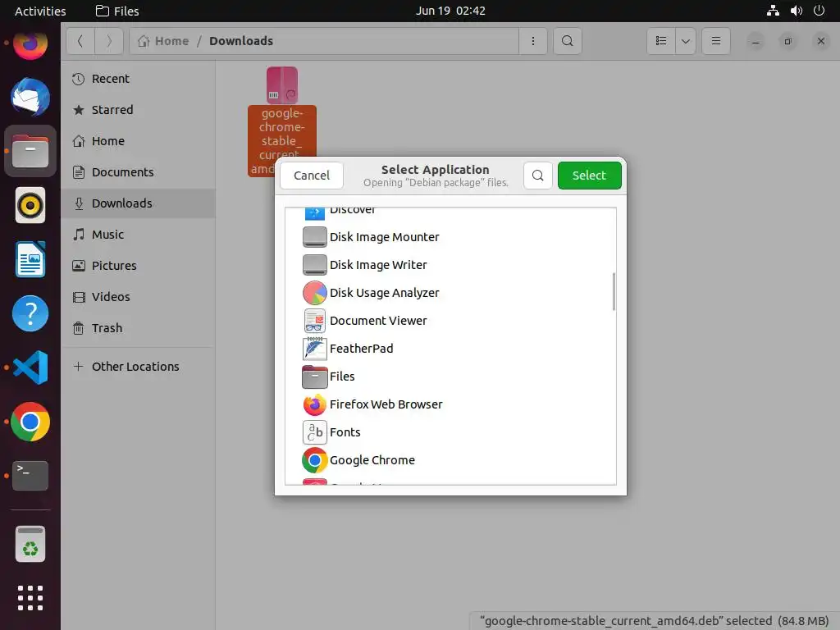Click Home in the path bar
Screen dimensions: 840x630
pyautogui.click(x=163, y=41)
